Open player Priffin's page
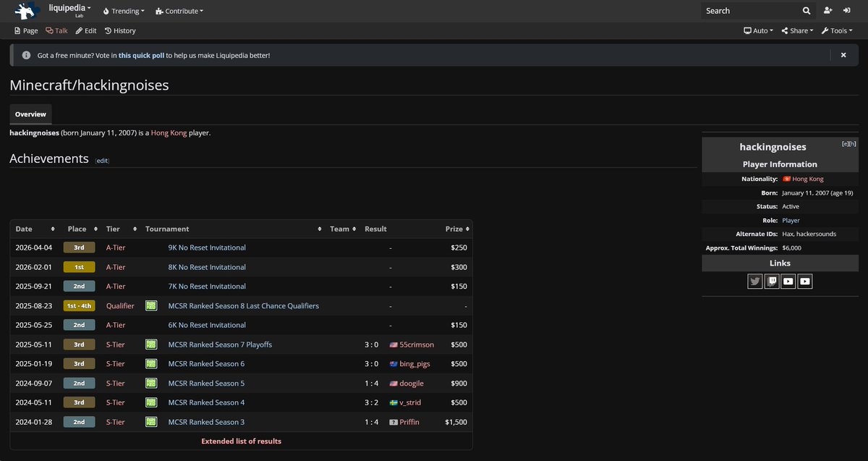The height and width of the screenshot is (461, 868). pos(409,422)
